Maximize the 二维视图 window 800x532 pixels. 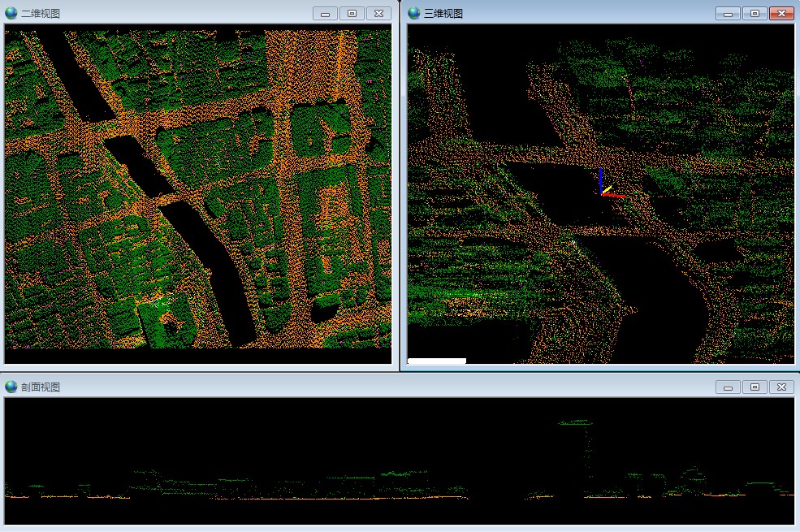point(352,14)
